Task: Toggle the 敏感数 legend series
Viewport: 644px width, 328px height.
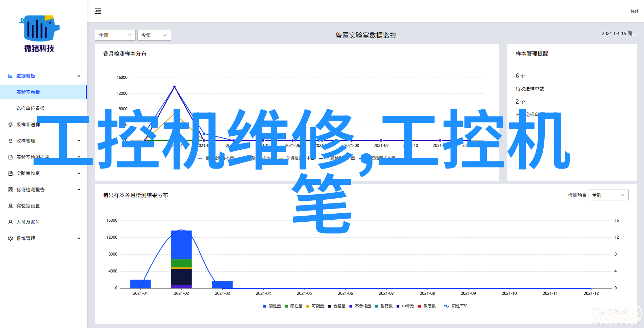Action: click(427, 306)
